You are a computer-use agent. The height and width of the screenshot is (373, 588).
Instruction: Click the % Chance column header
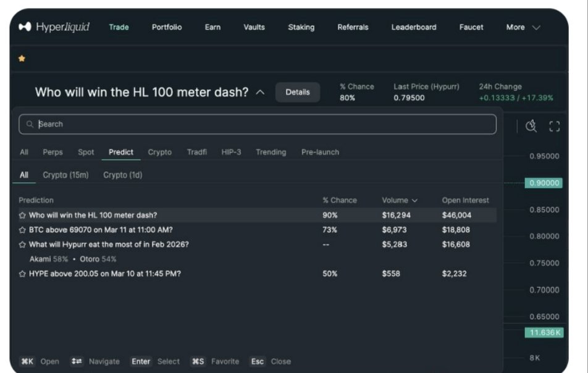(340, 200)
